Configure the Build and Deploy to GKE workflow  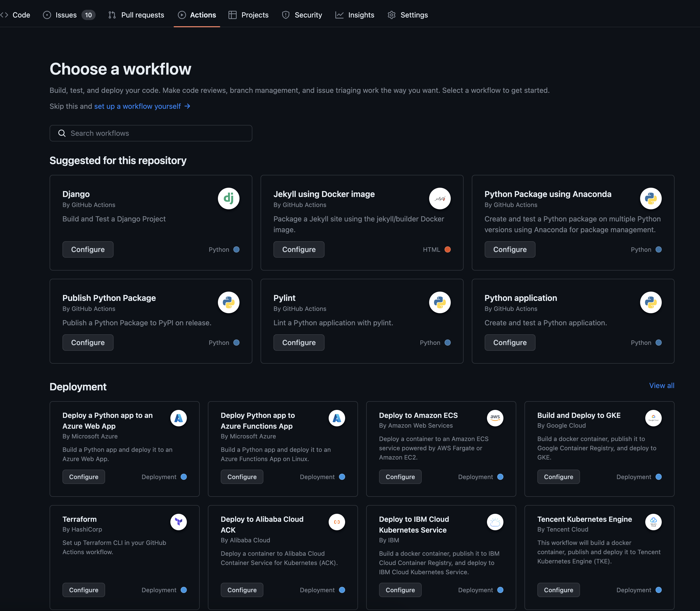pos(559,477)
